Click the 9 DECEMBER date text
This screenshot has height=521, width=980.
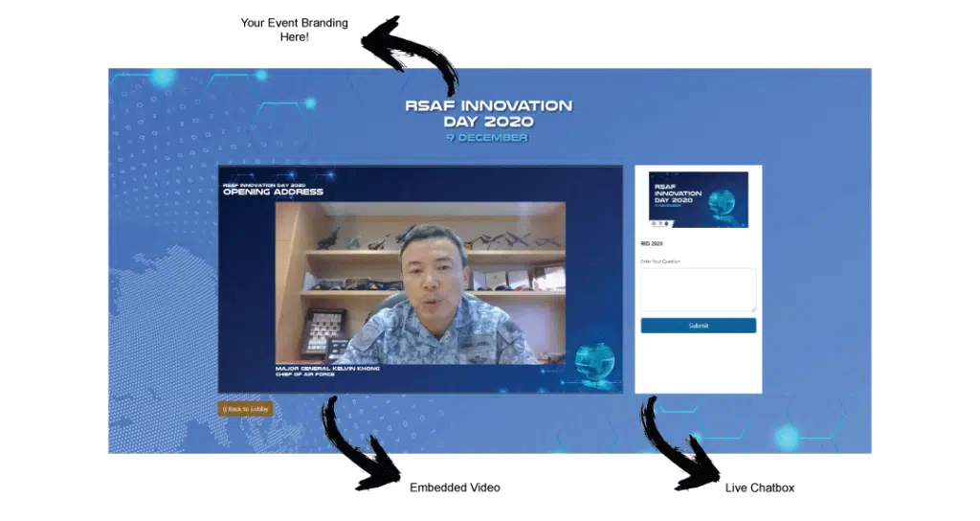click(487, 138)
